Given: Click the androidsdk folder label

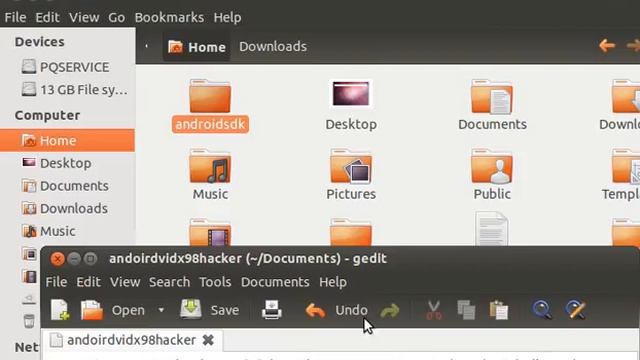Looking at the screenshot, I should tap(210, 124).
